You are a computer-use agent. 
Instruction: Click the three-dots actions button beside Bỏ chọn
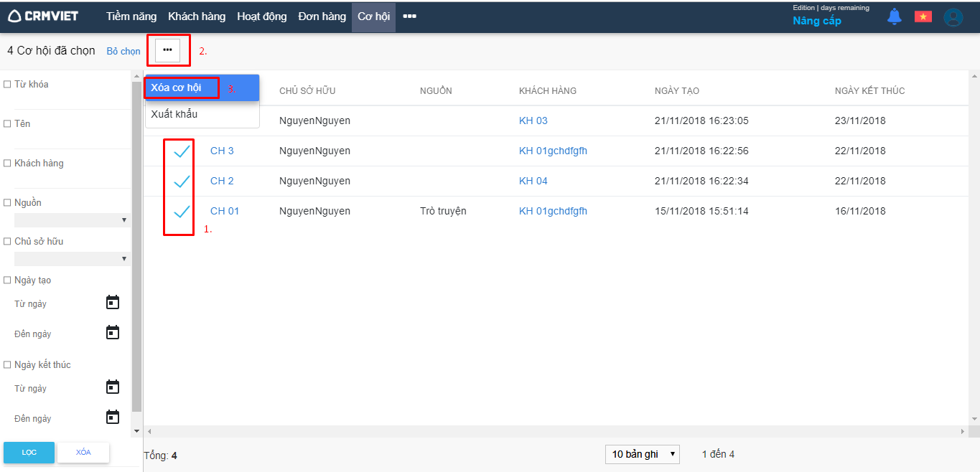click(x=168, y=50)
